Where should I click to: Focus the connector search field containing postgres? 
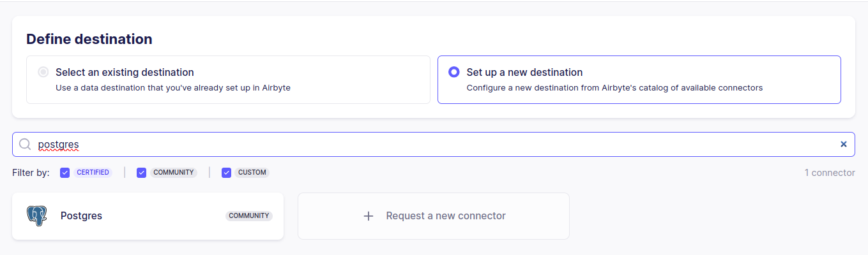click(x=434, y=144)
